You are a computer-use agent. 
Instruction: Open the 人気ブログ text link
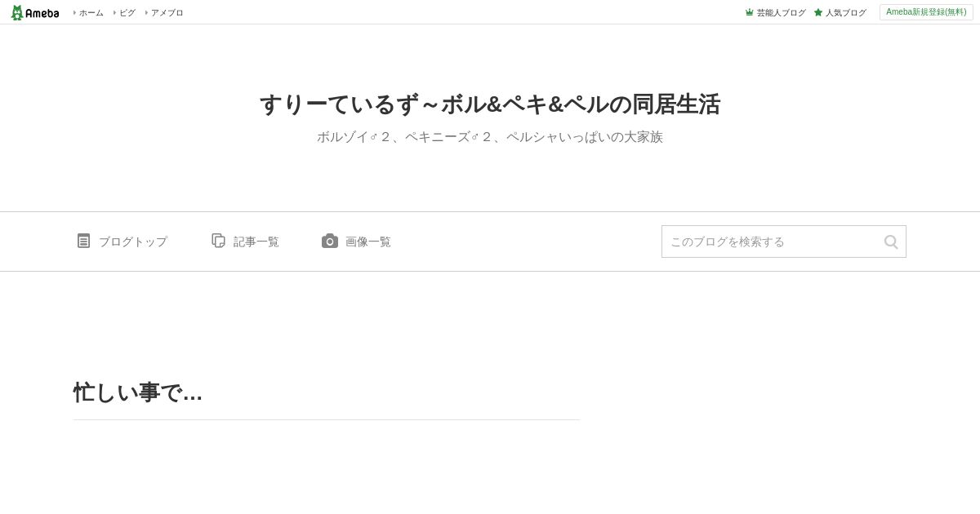[x=845, y=12]
